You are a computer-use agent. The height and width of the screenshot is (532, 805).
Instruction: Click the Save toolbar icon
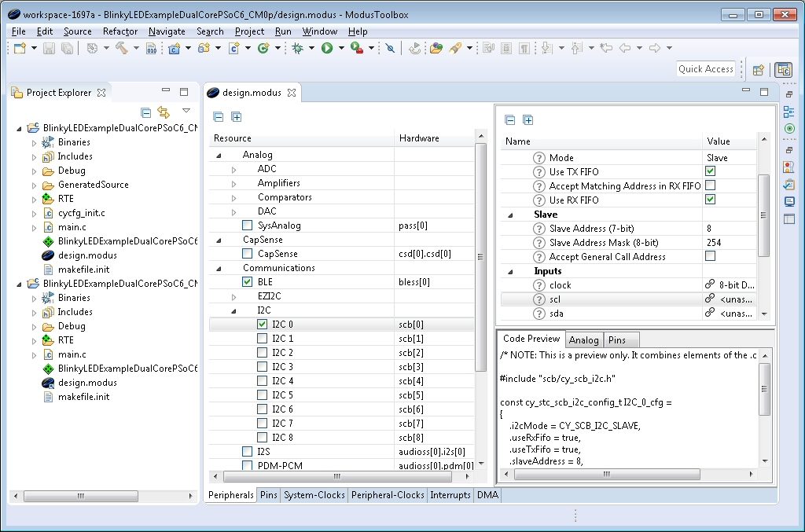[49, 48]
